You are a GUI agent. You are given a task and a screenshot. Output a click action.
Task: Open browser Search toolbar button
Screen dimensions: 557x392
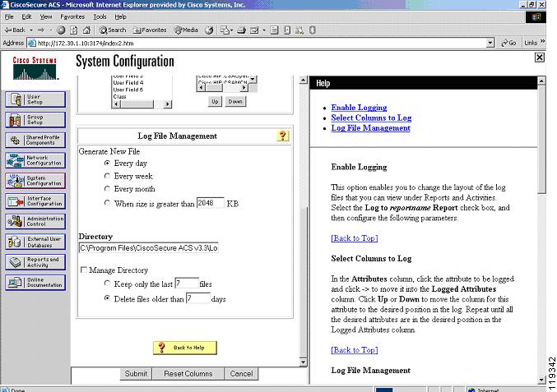(113, 30)
